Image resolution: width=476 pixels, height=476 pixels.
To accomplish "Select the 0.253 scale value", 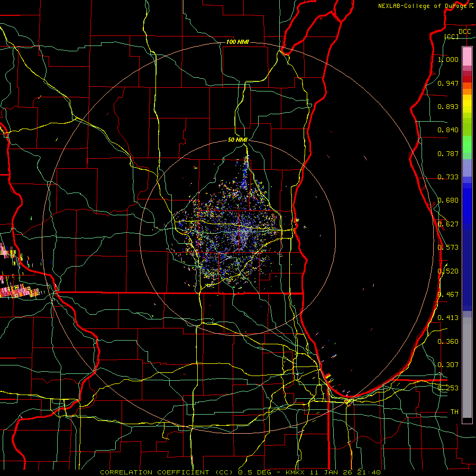I will [448, 388].
